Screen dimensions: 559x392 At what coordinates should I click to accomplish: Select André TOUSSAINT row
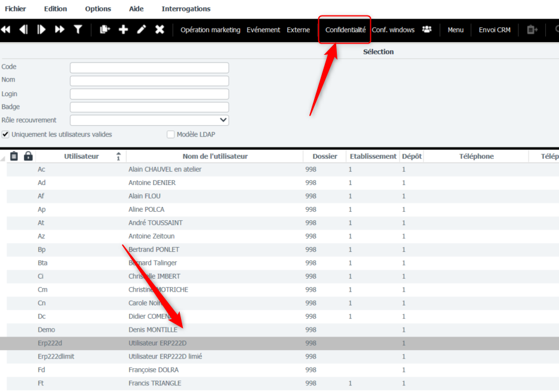coord(282,223)
